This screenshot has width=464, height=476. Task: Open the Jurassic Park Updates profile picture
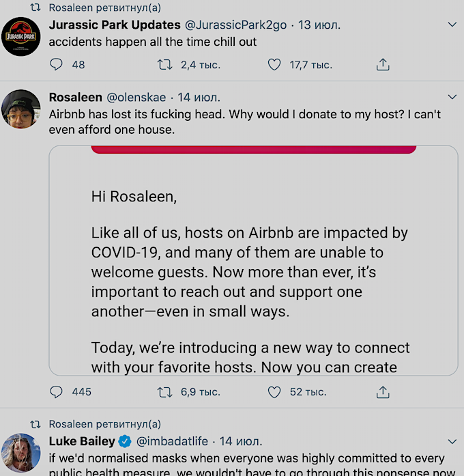[22, 37]
